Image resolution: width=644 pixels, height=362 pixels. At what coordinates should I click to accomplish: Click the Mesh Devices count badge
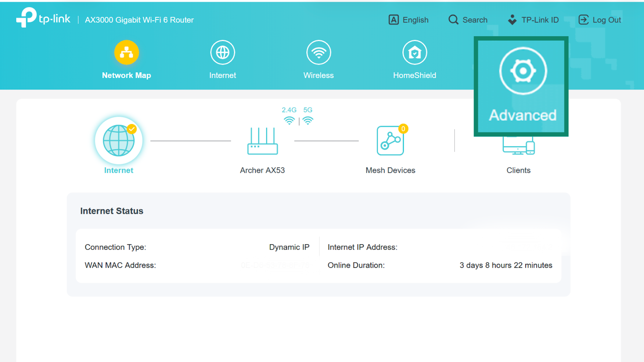click(403, 128)
